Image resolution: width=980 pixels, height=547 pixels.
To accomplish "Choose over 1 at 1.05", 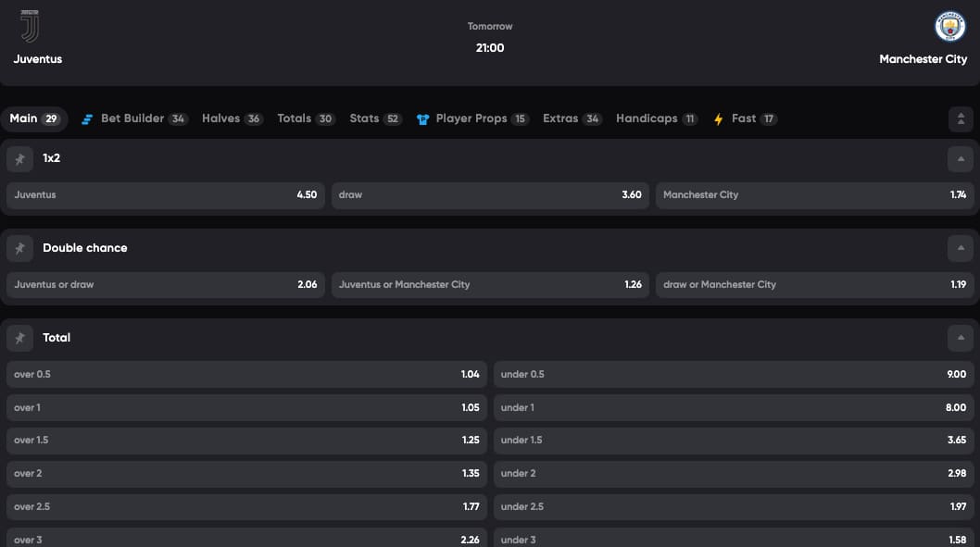I will click(247, 407).
